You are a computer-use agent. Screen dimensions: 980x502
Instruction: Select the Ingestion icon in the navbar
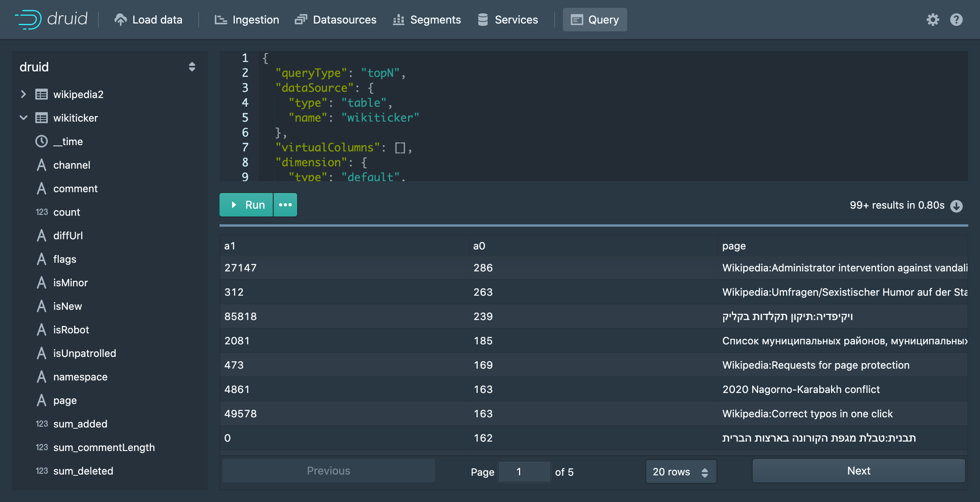[221, 19]
